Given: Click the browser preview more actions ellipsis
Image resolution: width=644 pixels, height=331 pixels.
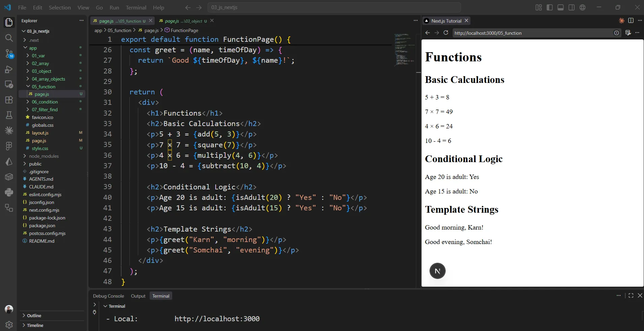Looking at the screenshot, I should pos(637,33).
